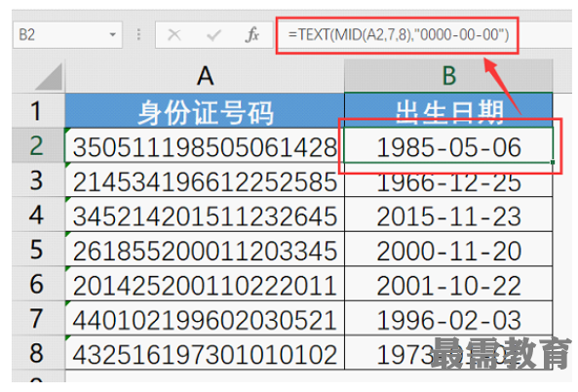578x392 pixels.
Task: Select row 3 header
Action: [x=38, y=180]
